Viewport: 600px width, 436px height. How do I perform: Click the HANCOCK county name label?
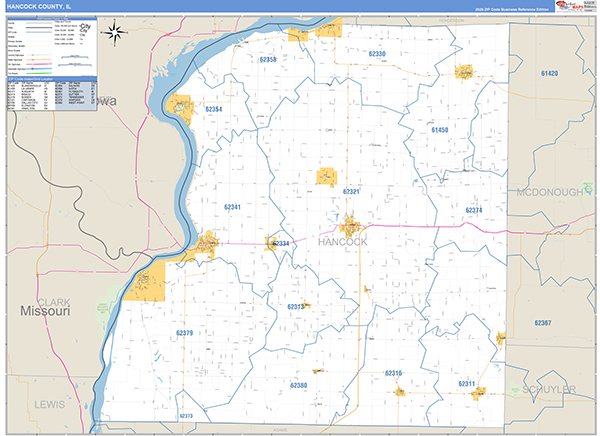click(342, 242)
